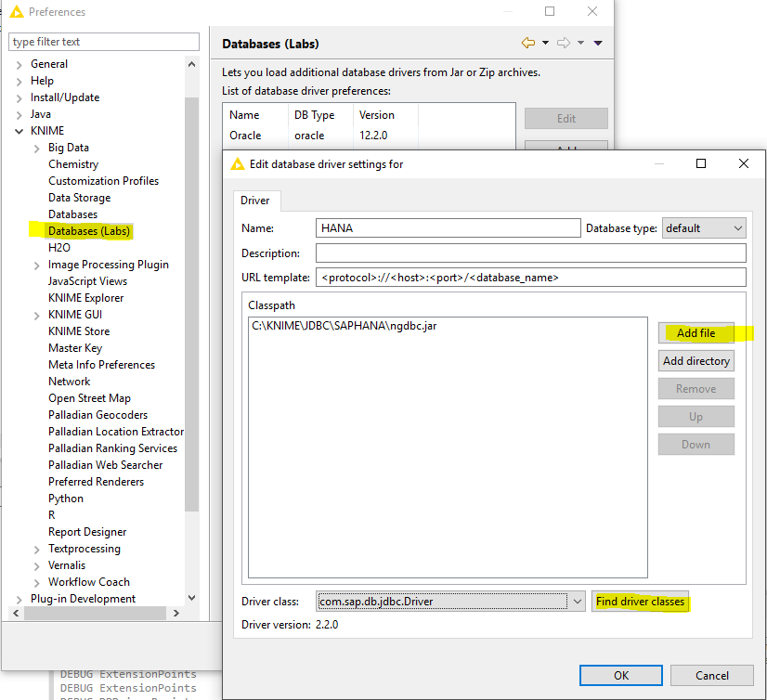
Task: Open Data Storage preferences
Action: pyautogui.click(x=79, y=198)
